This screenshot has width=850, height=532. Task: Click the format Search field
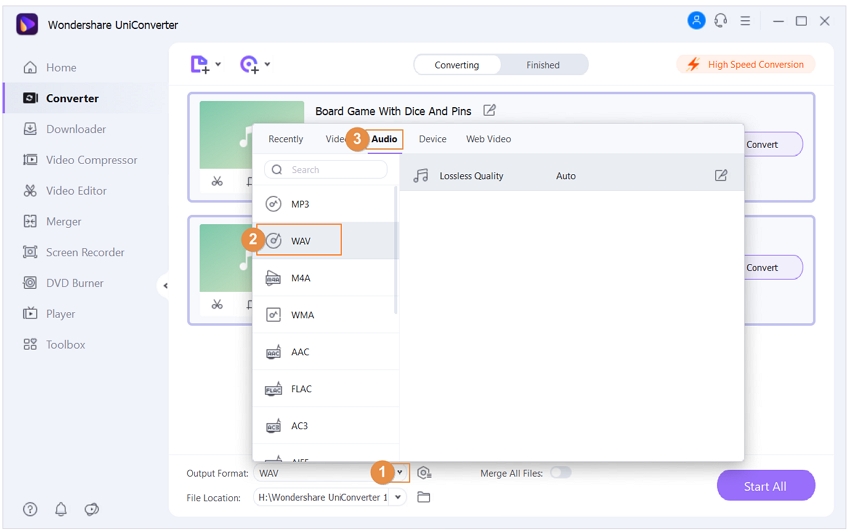pyautogui.click(x=326, y=169)
